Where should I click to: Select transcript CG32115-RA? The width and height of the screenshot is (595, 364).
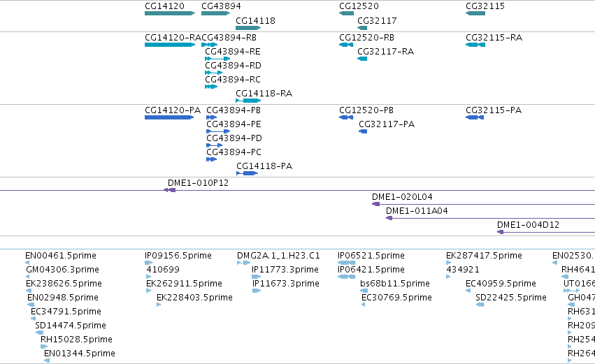[x=475, y=45]
